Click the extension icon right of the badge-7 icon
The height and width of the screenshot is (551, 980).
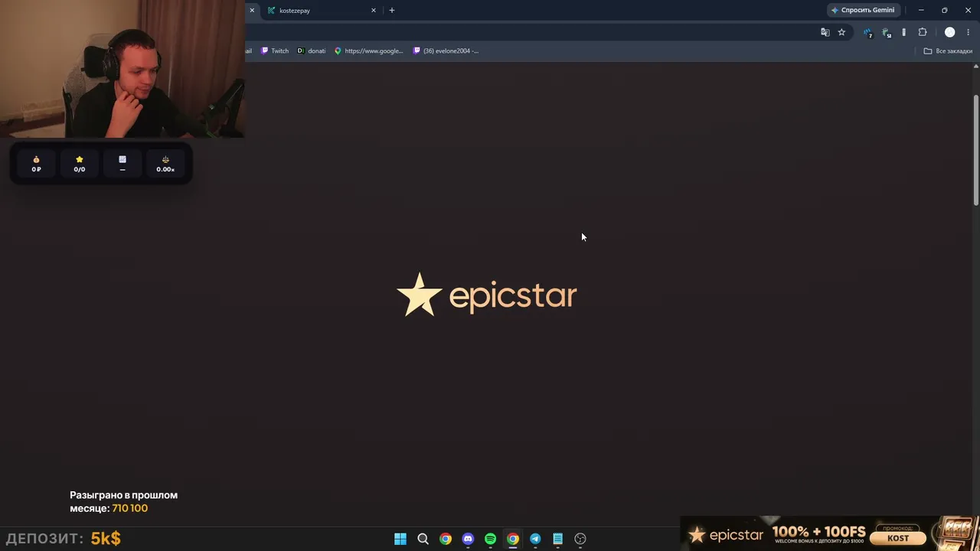click(x=887, y=32)
